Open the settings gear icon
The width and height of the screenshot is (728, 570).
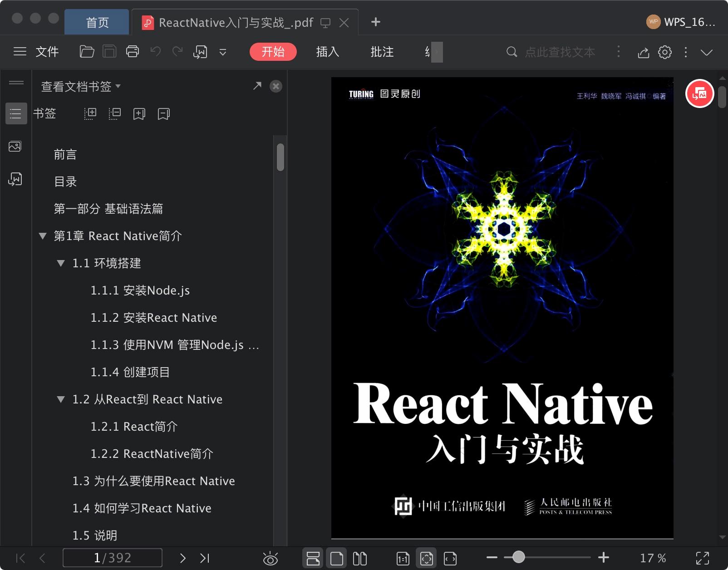click(665, 52)
